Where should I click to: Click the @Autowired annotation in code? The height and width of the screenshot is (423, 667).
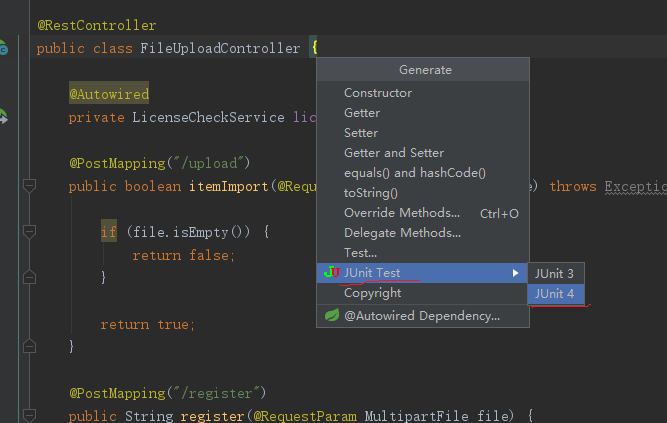[x=109, y=94]
